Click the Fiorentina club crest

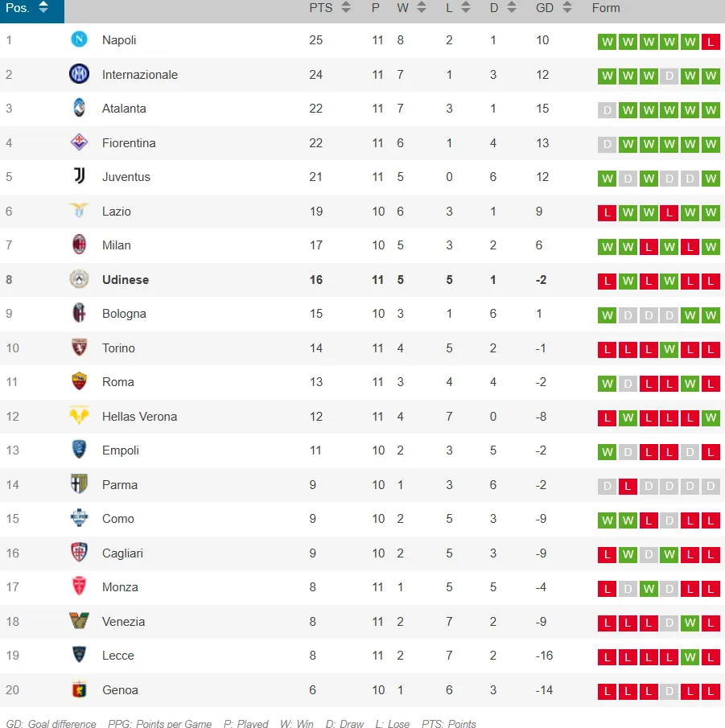pos(79,142)
